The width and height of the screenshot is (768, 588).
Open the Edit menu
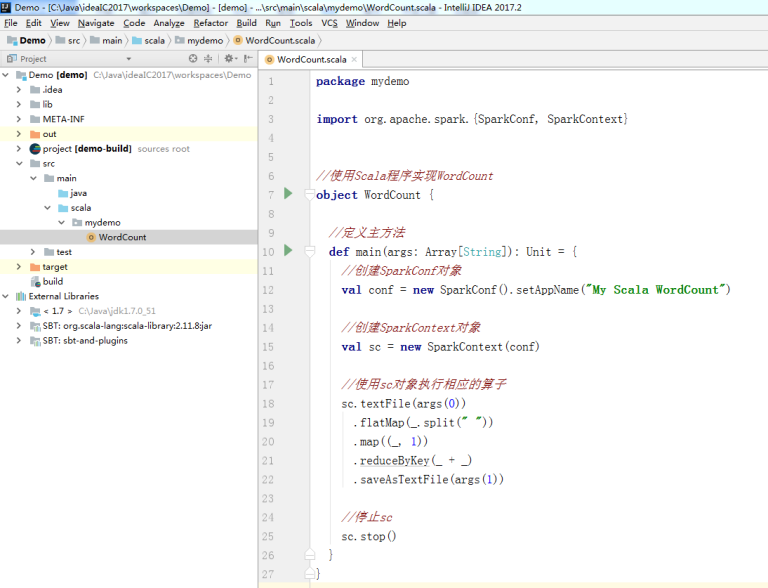(x=33, y=23)
